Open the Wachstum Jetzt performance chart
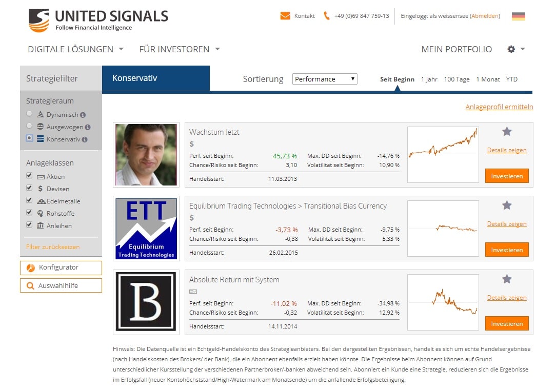Image resolution: width=556 pixels, height=392 pixels. (443, 155)
